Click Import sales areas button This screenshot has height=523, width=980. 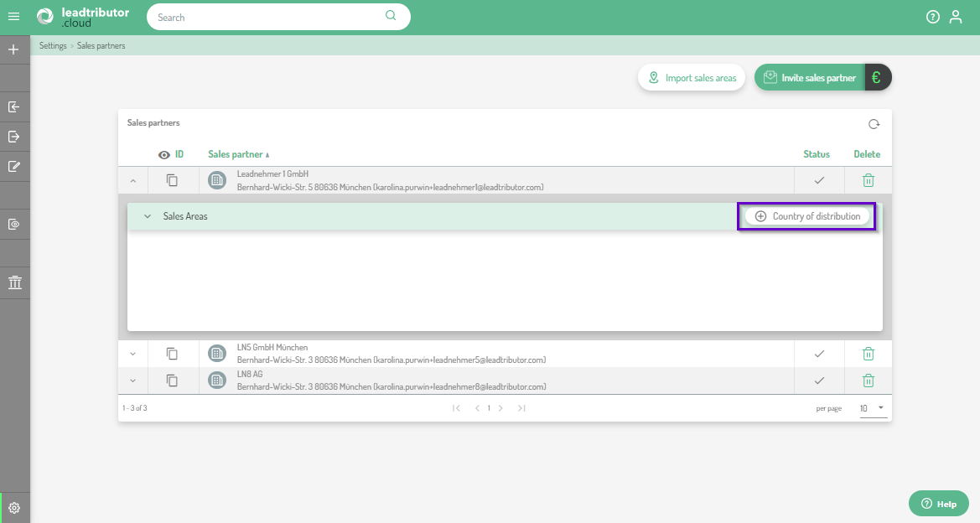tap(692, 78)
